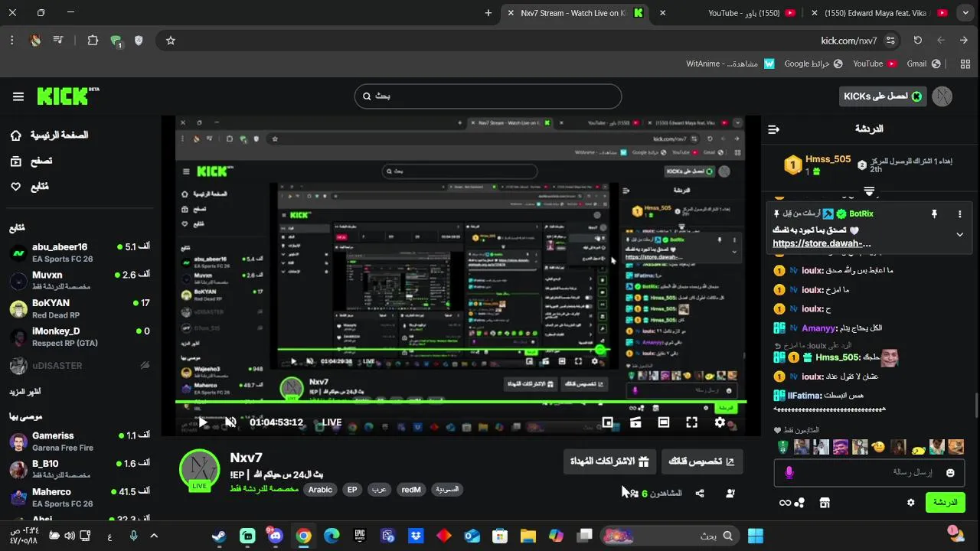
Task: Open viewers list المشاهدون 6
Action: (x=655, y=494)
